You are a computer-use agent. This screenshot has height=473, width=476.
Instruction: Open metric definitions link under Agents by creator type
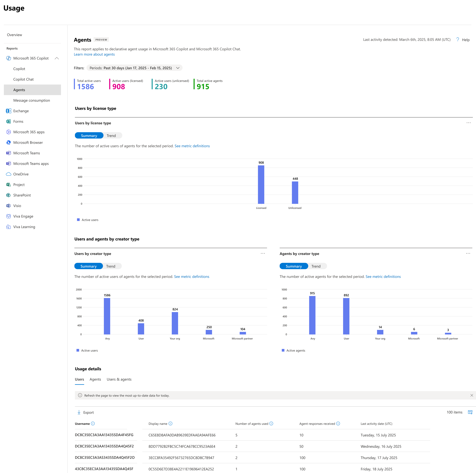pyautogui.click(x=383, y=277)
